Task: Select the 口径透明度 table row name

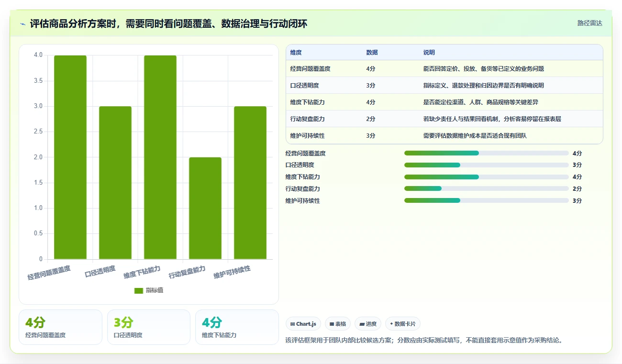Action: (x=304, y=86)
